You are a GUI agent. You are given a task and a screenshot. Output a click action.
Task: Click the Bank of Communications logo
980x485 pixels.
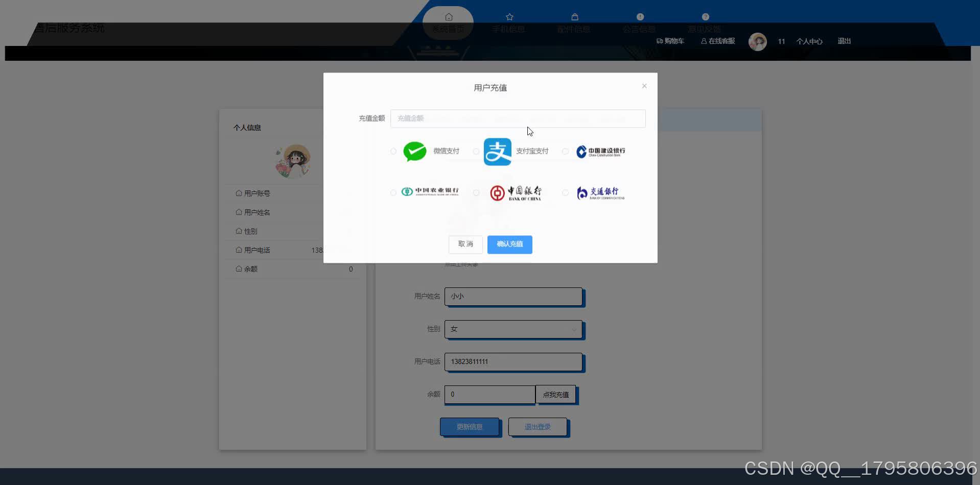(x=600, y=193)
